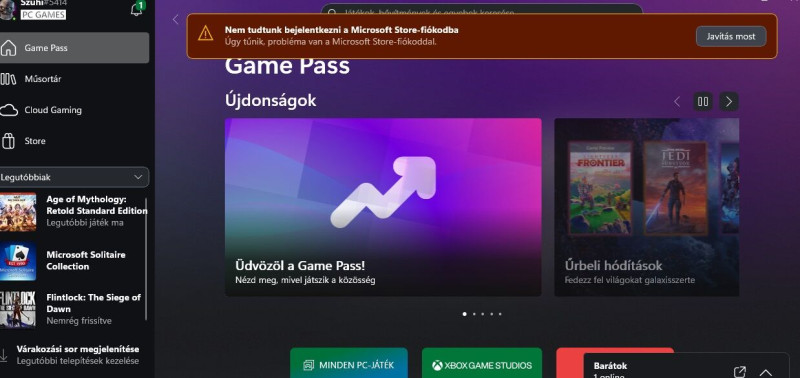Go to next Újdonságok carousel slide
The height and width of the screenshot is (378, 800).
click(729, 102)
